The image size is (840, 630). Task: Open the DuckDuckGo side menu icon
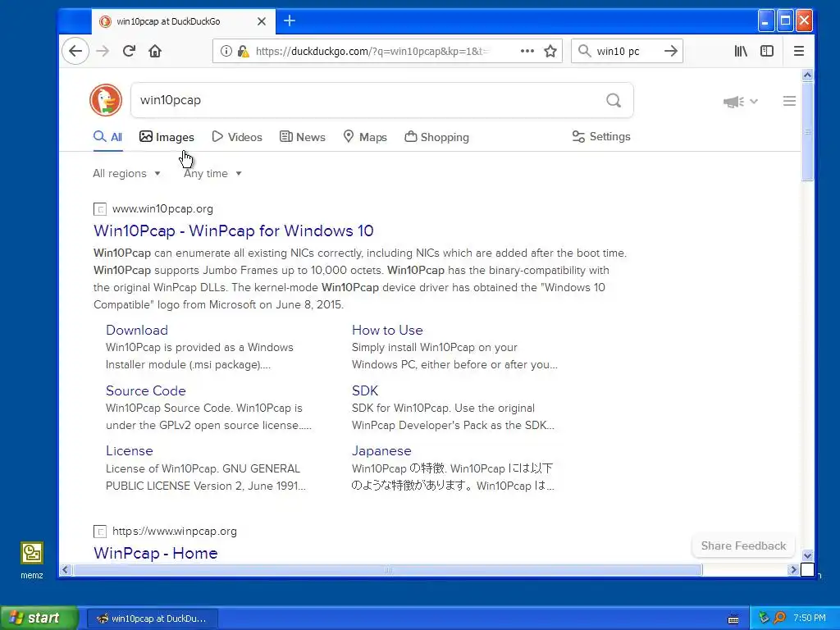coord(789,101)
